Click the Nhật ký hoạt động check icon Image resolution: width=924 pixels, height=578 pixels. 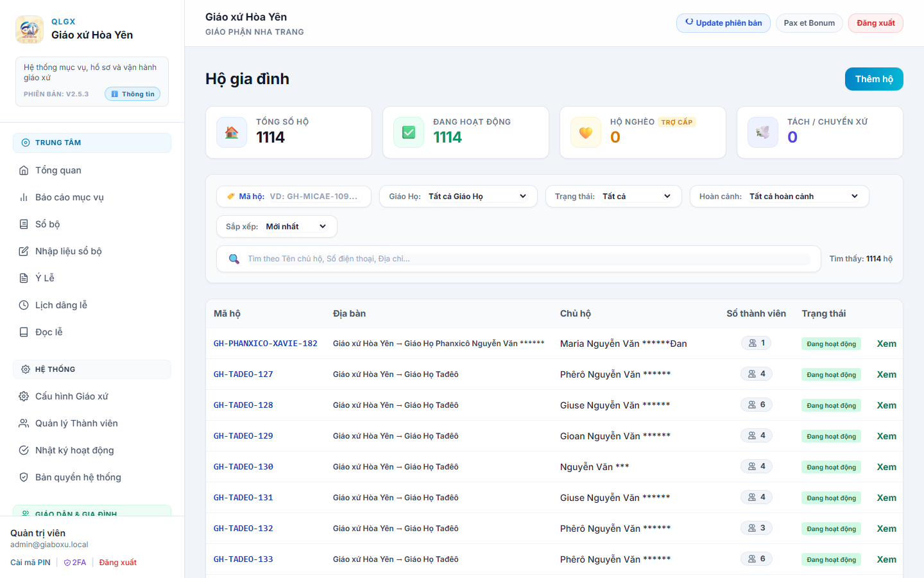point(24,450)
